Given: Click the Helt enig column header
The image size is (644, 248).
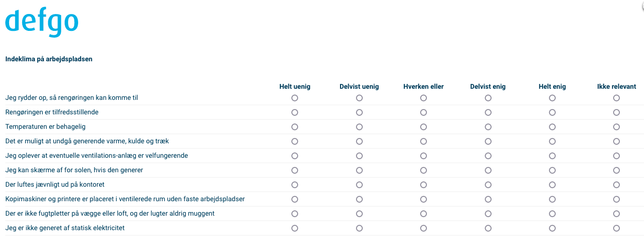Looking at the screenshot, I should pyautogui.click(x=552, y=87).
